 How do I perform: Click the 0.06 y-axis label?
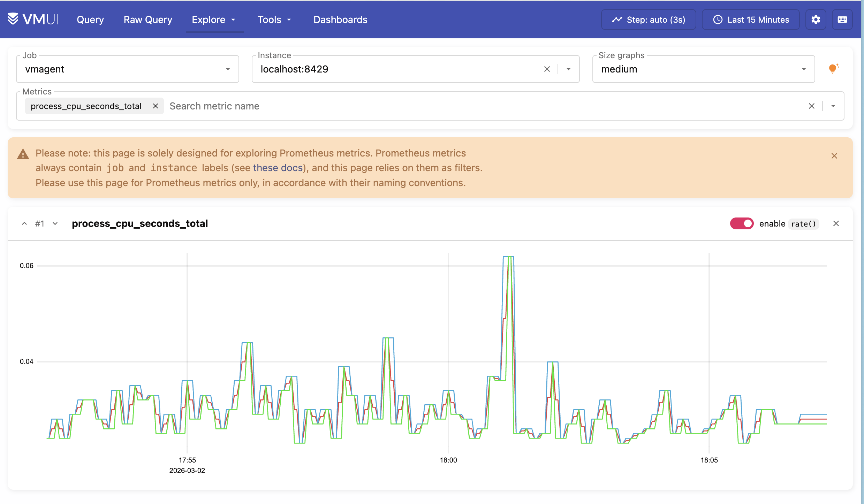coord(26,266)
